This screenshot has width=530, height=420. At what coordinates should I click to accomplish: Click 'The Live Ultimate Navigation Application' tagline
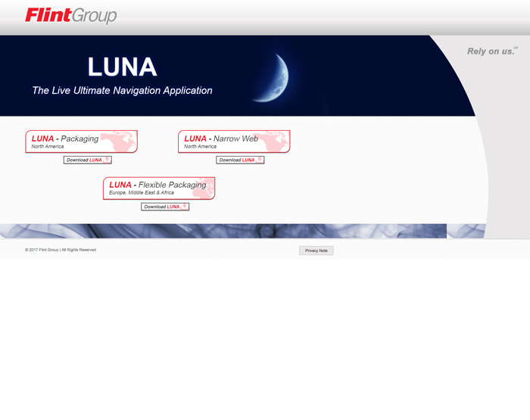coord(122,91)
